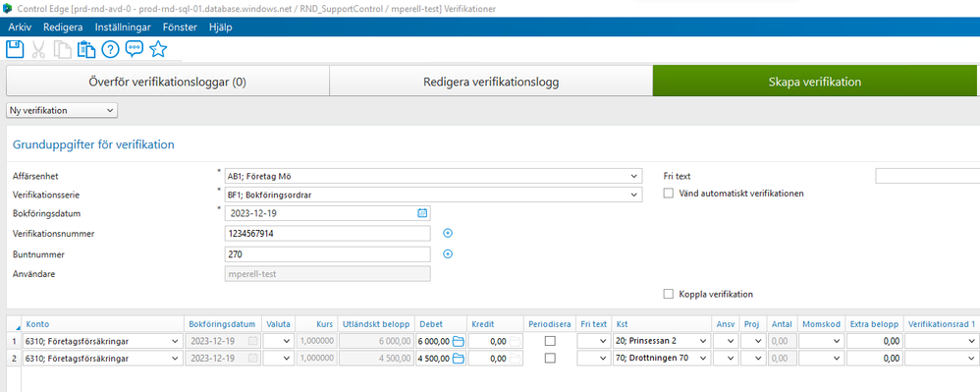The width and height of the screenshot is (980, 392).
Task: Click the Verifikationsnummer input field
Action: 328,234
